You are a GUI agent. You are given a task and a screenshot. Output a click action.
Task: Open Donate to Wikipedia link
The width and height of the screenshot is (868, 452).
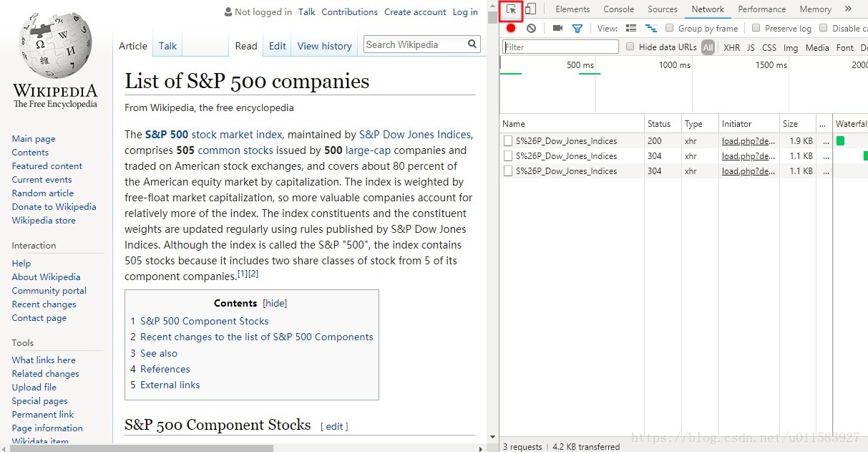coord(54,207)
